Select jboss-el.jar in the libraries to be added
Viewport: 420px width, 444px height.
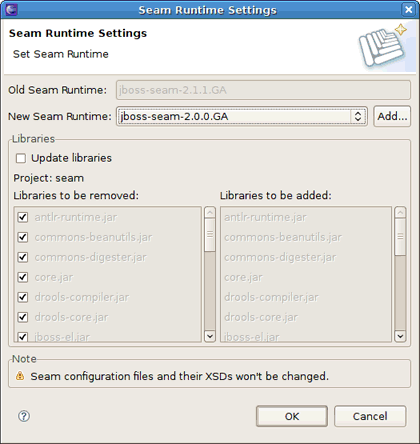tap(251, 337)
